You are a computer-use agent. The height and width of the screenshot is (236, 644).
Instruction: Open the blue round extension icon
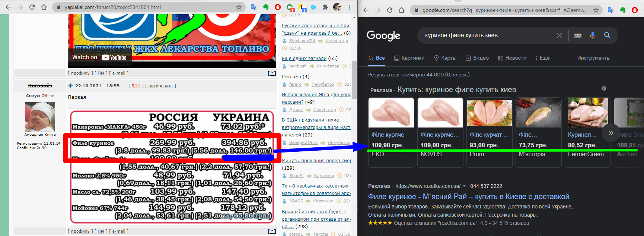(x=313, y=7)
